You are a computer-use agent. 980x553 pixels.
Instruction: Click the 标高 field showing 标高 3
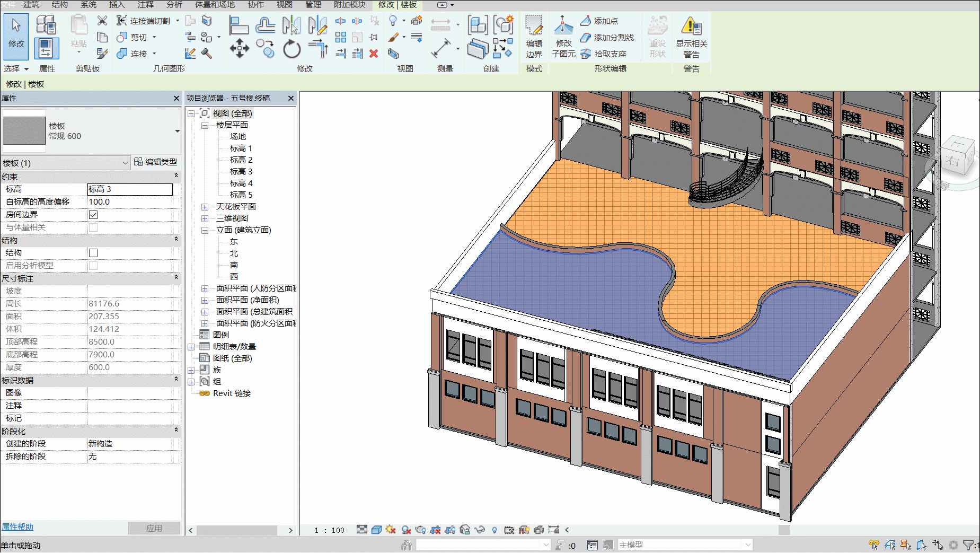click(x=130, y=189)
